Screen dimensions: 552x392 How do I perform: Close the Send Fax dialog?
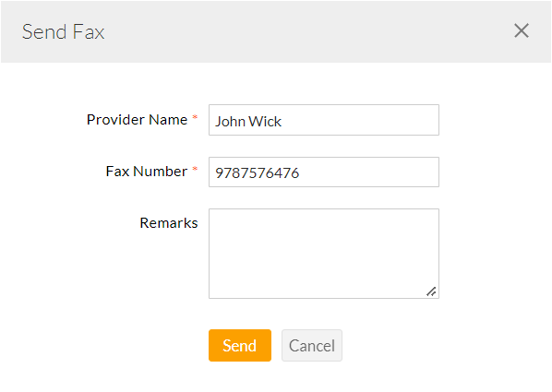[x=522, y=30]
